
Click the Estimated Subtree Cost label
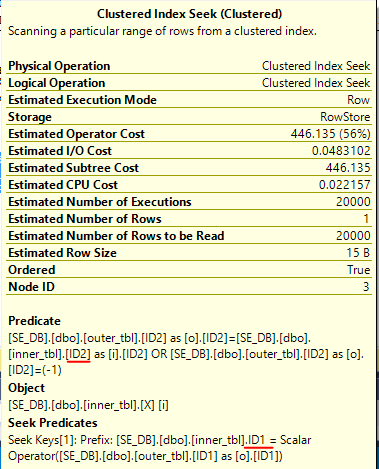click(x=73, y=168)
